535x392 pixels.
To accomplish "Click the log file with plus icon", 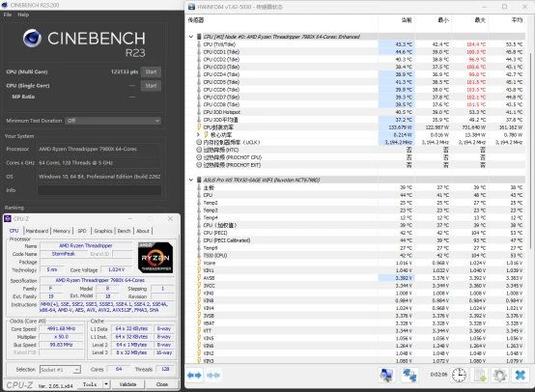I will coord(479,376).
